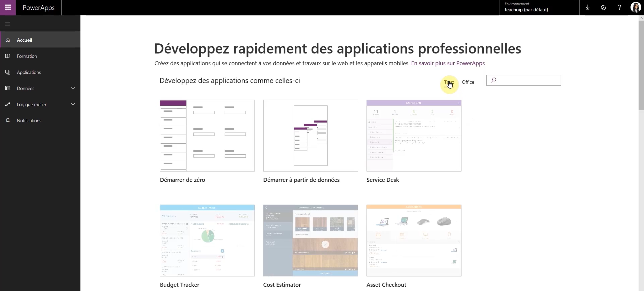This screenshot has height=291, width=644.
Task: Click the Démarrer à partir de données label
Action: tap(301, 180)
